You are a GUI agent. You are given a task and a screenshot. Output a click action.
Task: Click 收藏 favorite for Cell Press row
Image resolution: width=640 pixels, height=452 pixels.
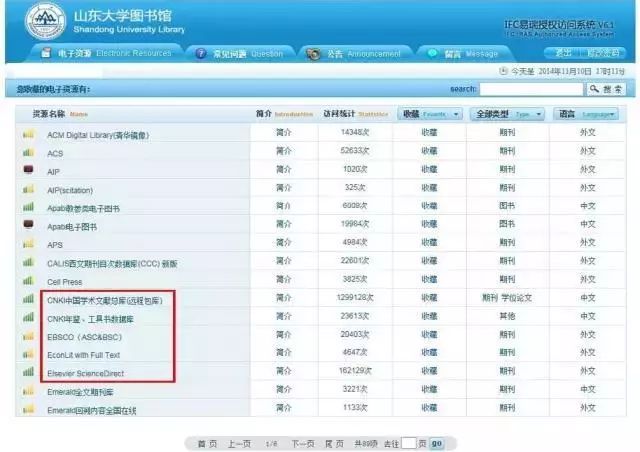tap(429, 279)
